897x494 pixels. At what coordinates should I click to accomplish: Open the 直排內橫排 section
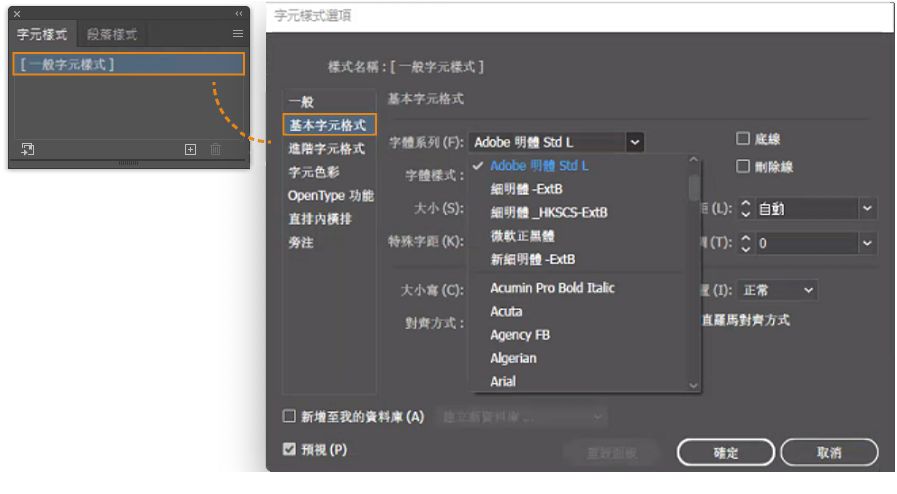320,219
